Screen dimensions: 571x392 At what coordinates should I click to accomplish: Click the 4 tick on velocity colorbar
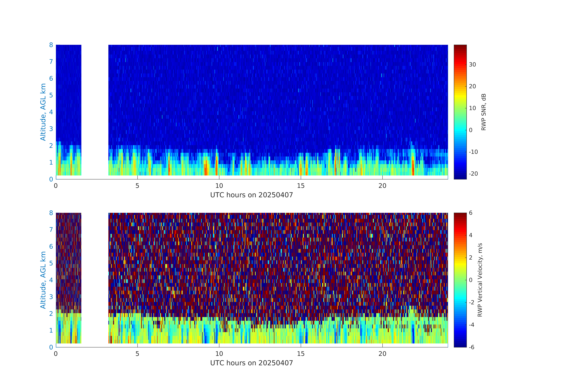tap(471, 235)
